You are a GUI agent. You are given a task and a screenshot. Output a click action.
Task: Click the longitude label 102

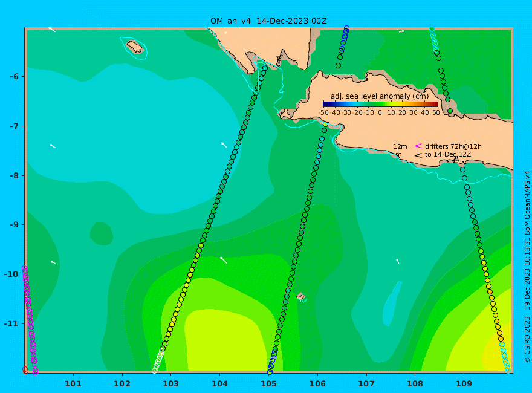click(x=122, y=384)
